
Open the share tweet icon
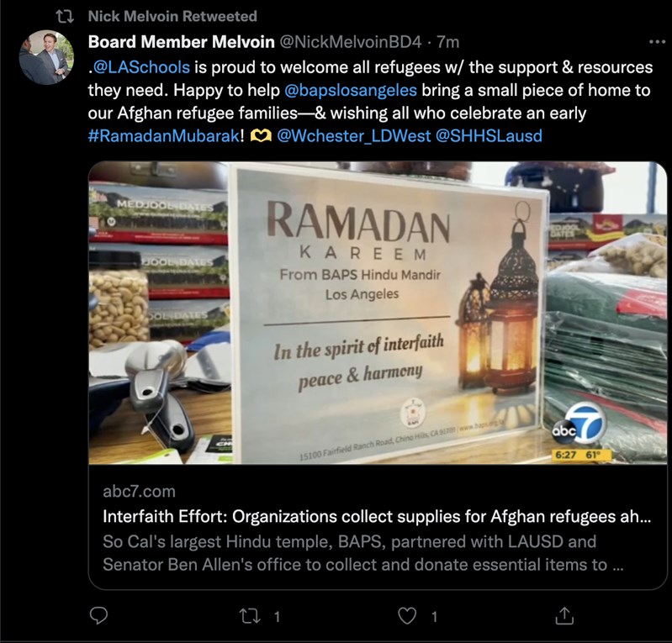click(564, 615)
